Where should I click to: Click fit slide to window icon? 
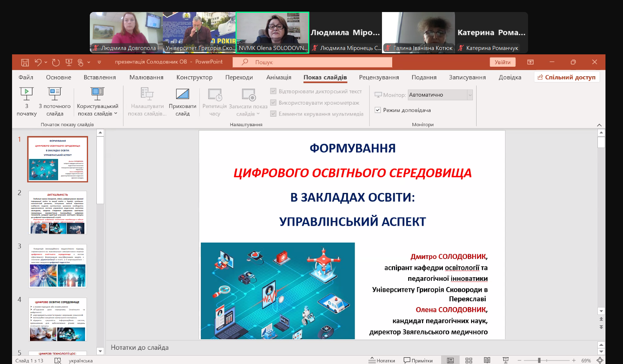pos(600,360)
